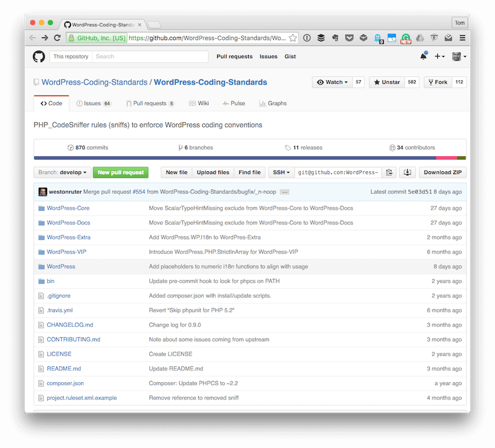Screen dimensions: 495x448
Task: Reload the page in browser
Action: tap(57, 38)
